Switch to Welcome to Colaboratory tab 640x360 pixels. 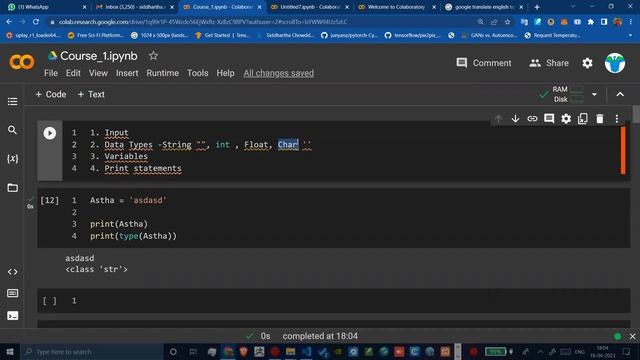(x=396, y=7)
